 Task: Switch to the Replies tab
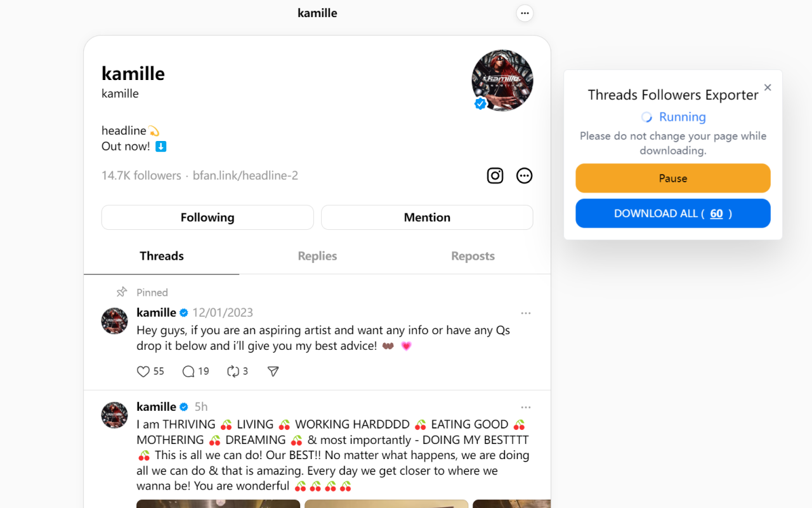click(x=317, y=256)
